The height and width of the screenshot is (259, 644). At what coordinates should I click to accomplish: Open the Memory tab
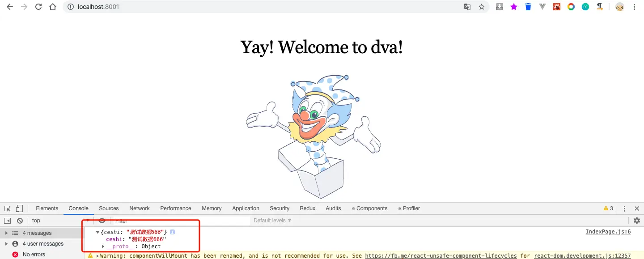212,208
